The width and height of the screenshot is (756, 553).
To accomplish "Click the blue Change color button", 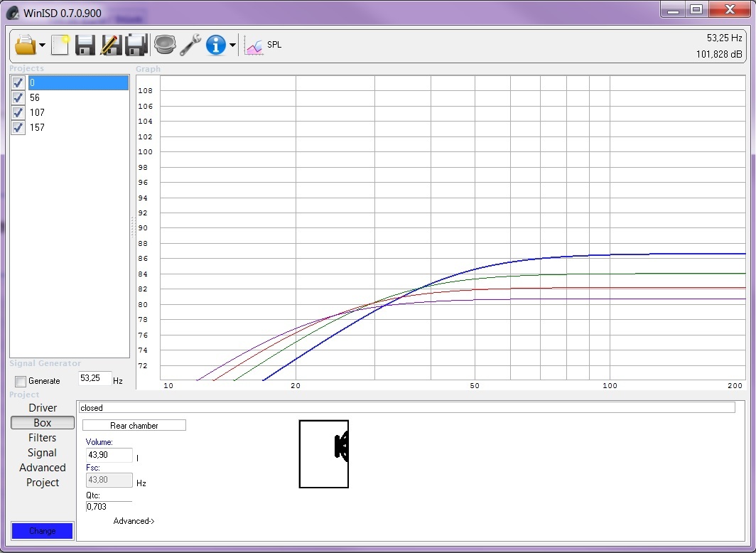I will pyautogui.click(x=43, y=531).
